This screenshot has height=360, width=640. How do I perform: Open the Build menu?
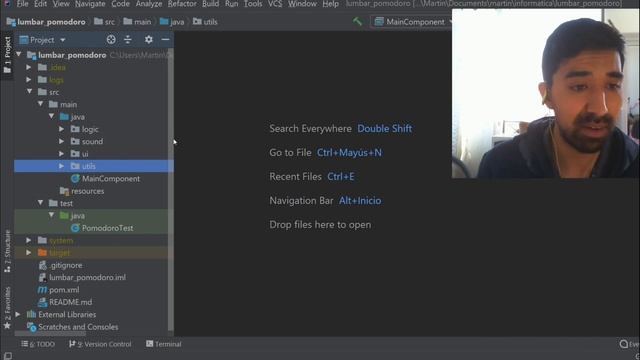click(x=210, y=4)
